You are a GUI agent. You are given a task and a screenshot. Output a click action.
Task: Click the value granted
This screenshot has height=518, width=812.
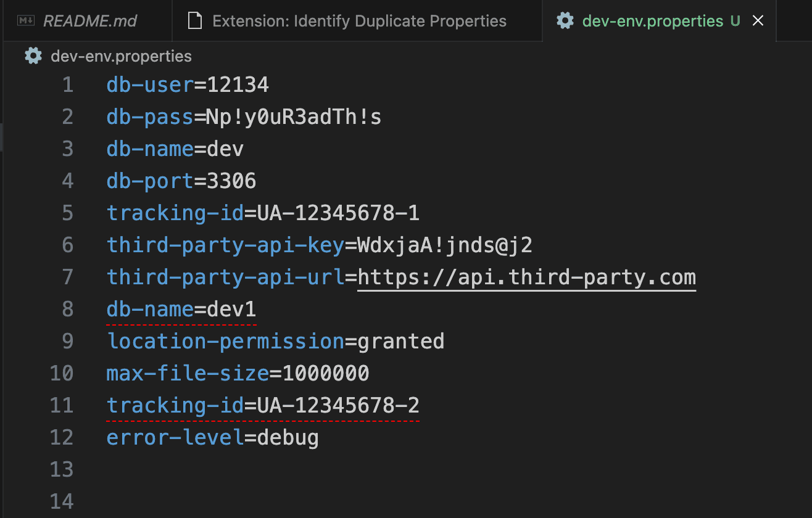401,341
